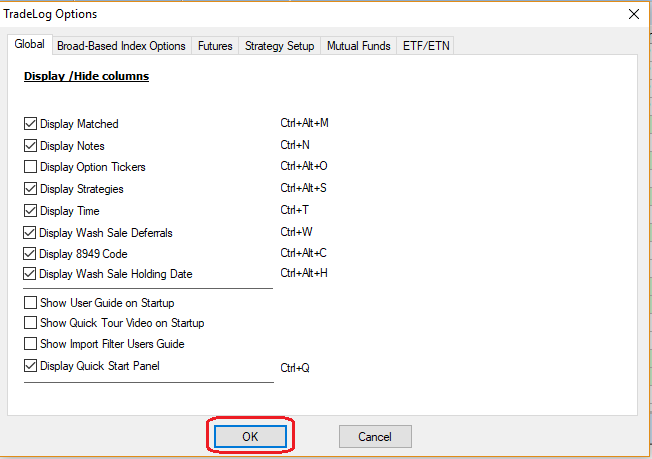Enable Show User Guide on Startup
This screenshot has height=459, width=652.
(30, 303)
